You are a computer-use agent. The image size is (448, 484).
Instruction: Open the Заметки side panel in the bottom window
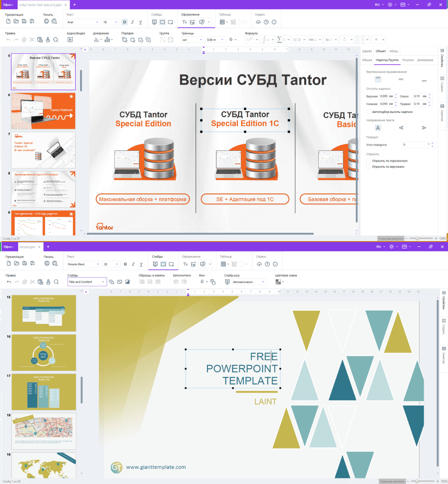point(443,354)
